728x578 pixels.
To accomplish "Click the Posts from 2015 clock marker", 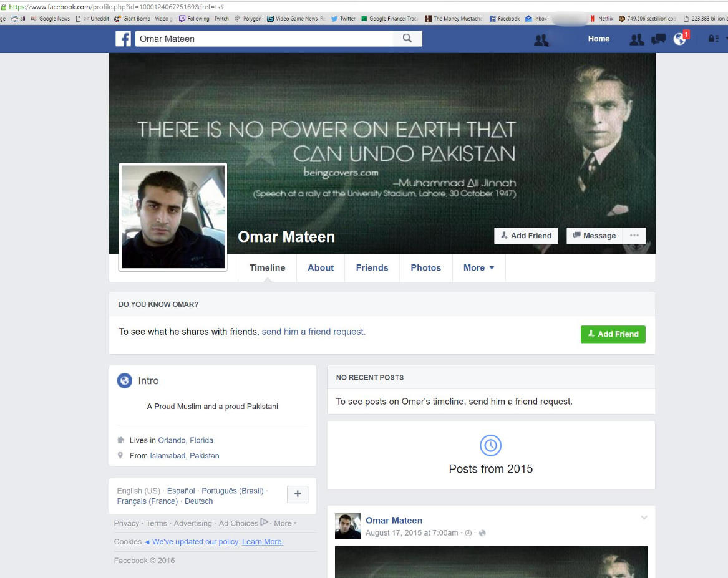I will [x=491, y=445].
